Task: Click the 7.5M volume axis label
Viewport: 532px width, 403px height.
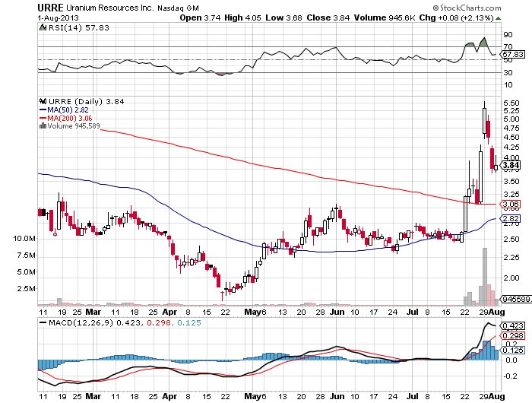Action: pos(26,255)
